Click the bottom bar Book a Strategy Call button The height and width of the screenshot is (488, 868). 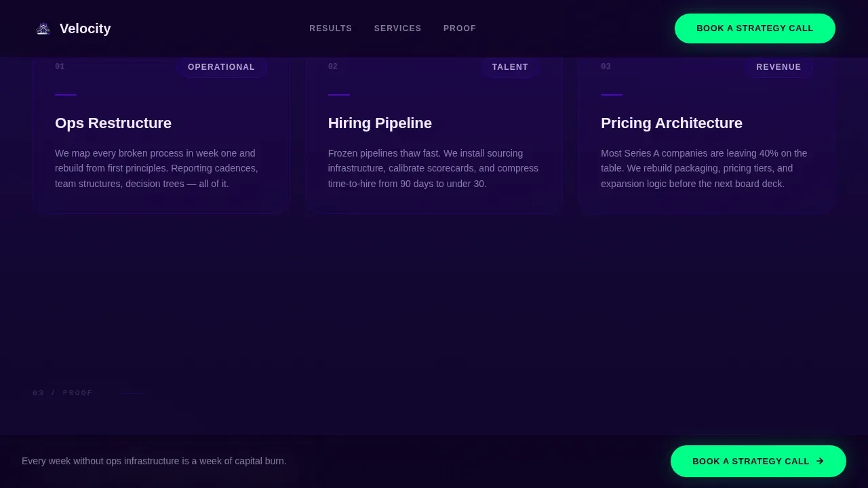[x=758, y=461]
